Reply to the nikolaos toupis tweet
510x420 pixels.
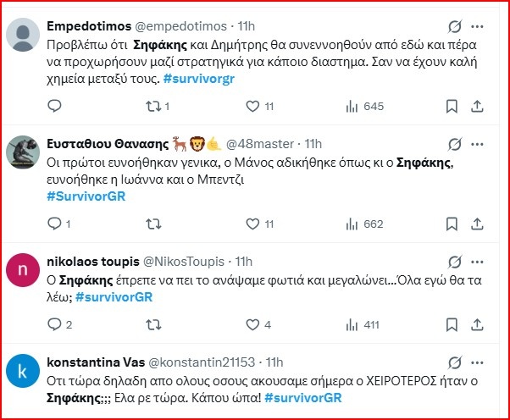(55, 324)
